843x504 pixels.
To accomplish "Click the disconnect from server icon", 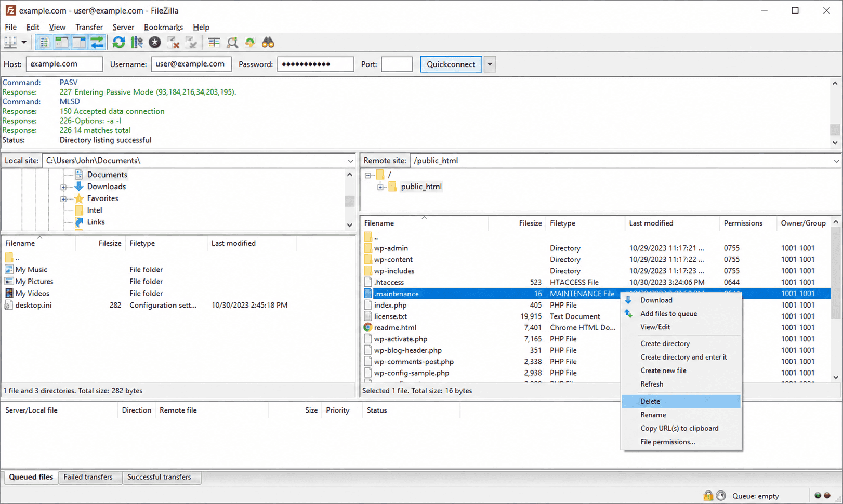I will point(173,43).
